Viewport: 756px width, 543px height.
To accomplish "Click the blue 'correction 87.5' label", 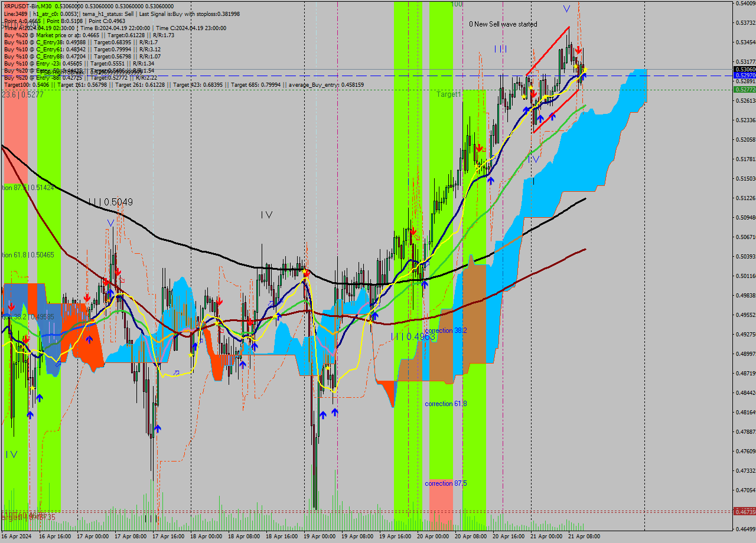I will coord(446,483).
